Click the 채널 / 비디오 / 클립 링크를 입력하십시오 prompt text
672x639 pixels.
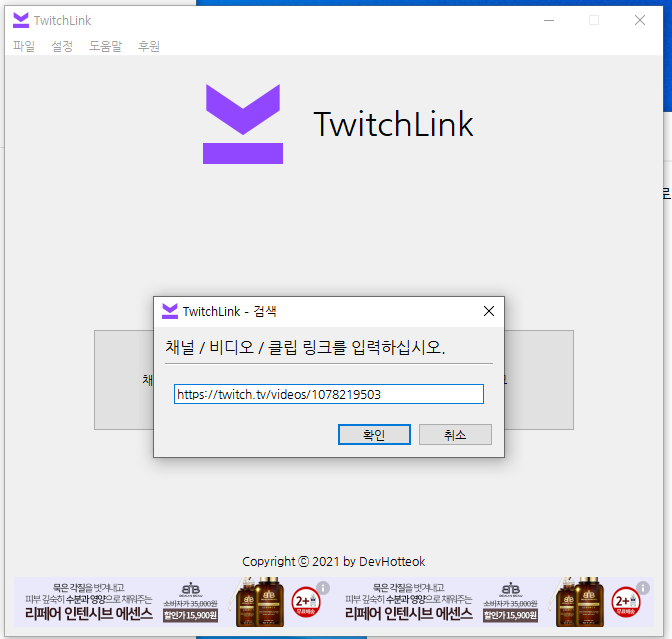(305, 347)
